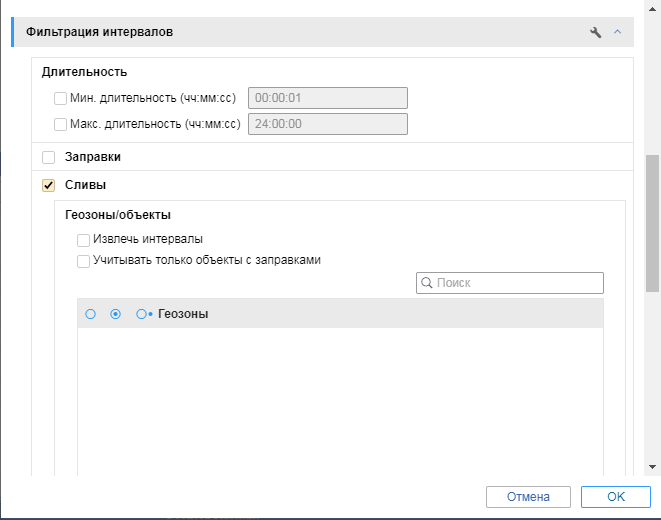The height and width of the screenshot is (520, 661).
Task: Click the Поиск search field
Action: 515,283
